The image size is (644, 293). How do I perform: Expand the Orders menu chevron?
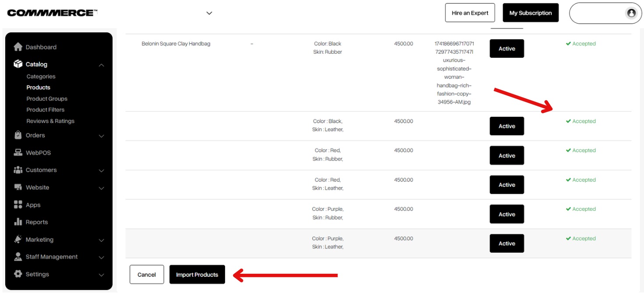coord(101,136)
